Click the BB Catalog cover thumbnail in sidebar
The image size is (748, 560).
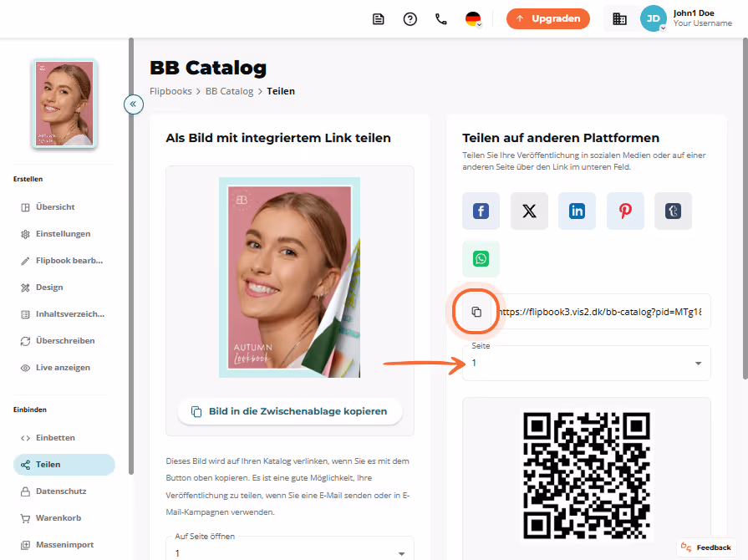(64, 103)
